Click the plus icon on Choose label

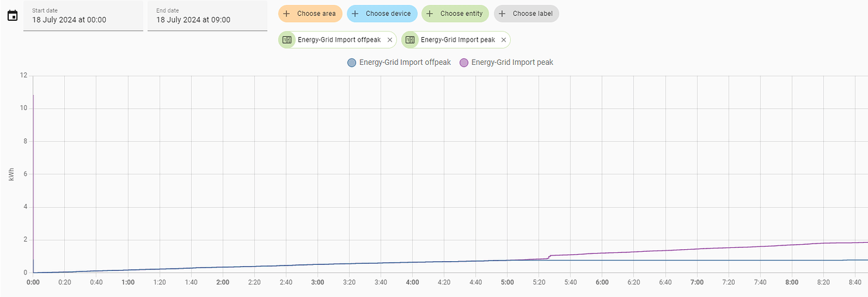(x=502, y=13)
